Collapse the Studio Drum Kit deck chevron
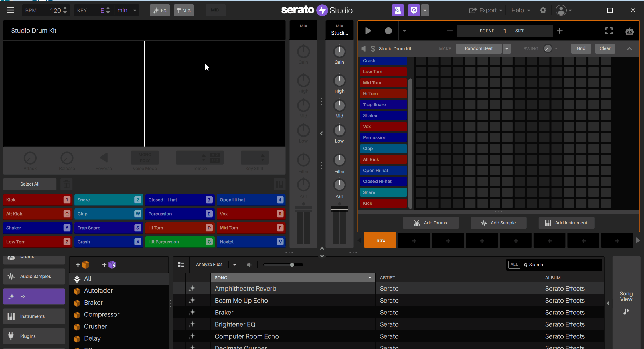The image size is (644, 349). 629,49
